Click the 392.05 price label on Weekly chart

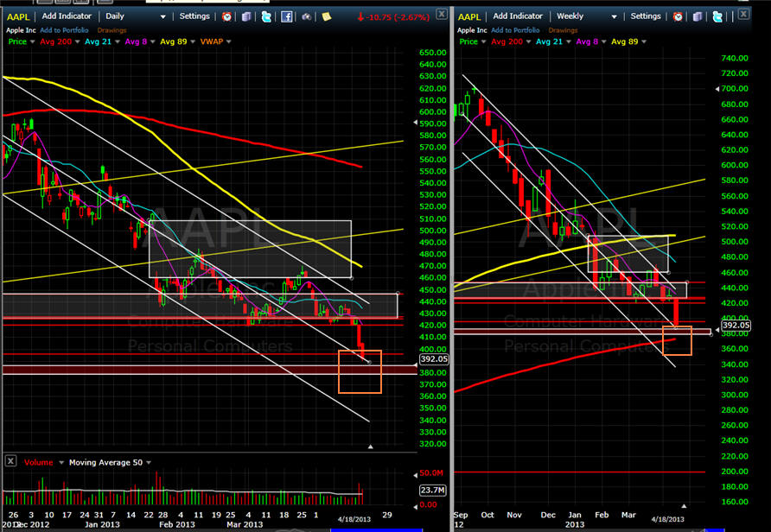(735, 326)
